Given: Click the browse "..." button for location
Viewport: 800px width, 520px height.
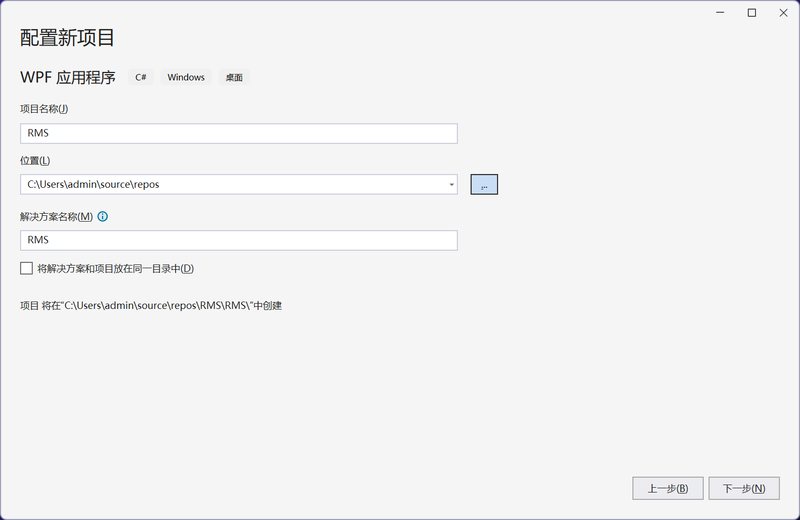Looking at the screenshot, I should point(484,184).
